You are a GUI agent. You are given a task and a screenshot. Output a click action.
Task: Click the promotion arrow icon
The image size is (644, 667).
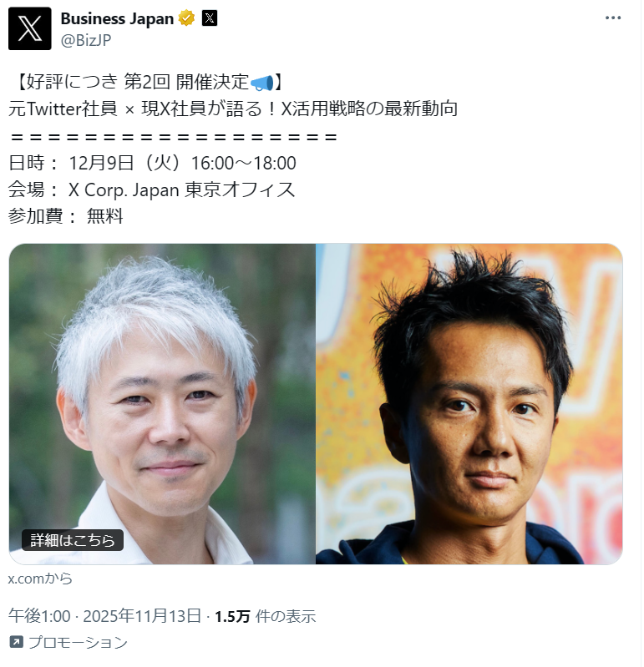click(x=16, y=641)
